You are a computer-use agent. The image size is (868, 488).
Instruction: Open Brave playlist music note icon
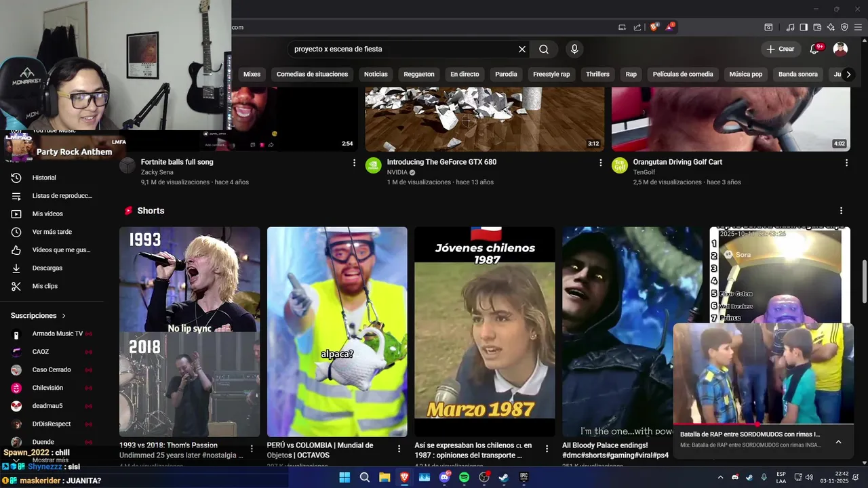790,27
